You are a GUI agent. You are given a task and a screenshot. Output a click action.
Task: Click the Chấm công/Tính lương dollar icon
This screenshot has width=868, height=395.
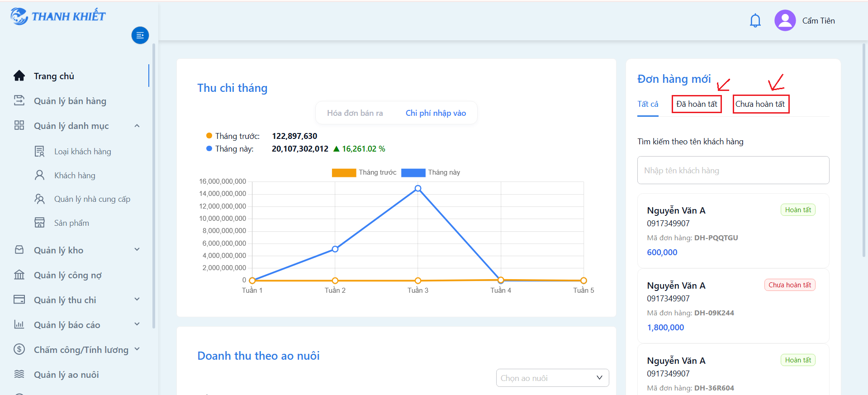(19, 349)
